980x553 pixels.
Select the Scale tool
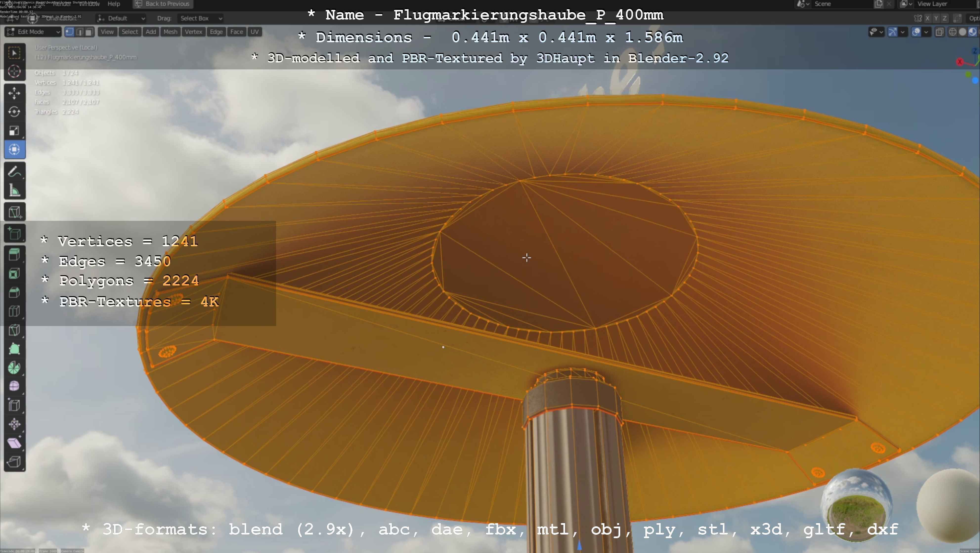click(x=14, y=131)
